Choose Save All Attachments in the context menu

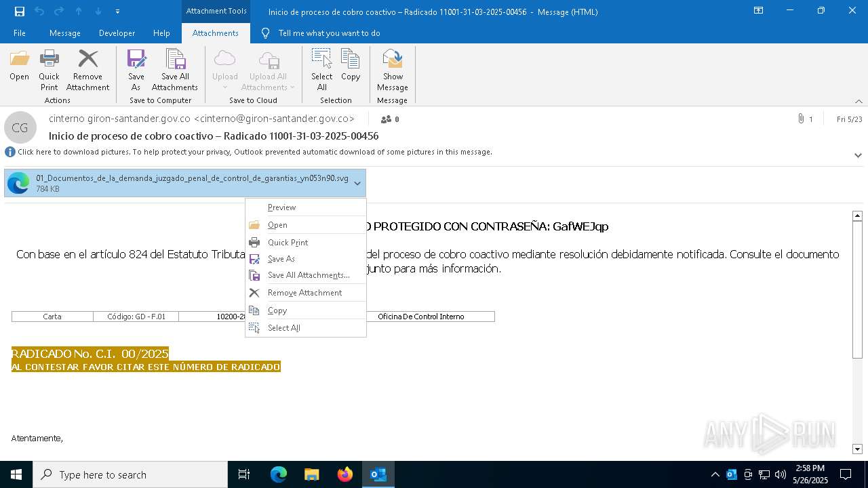pos(306,275)
